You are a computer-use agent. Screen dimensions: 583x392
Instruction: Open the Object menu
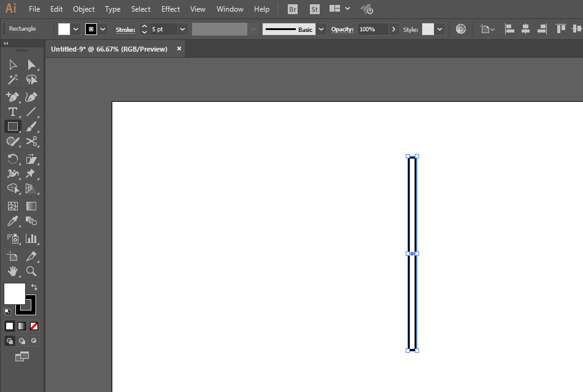(83, 9)
